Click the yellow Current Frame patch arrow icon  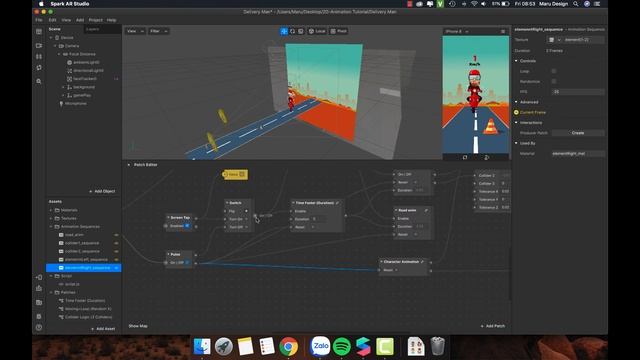click(516, 112)
